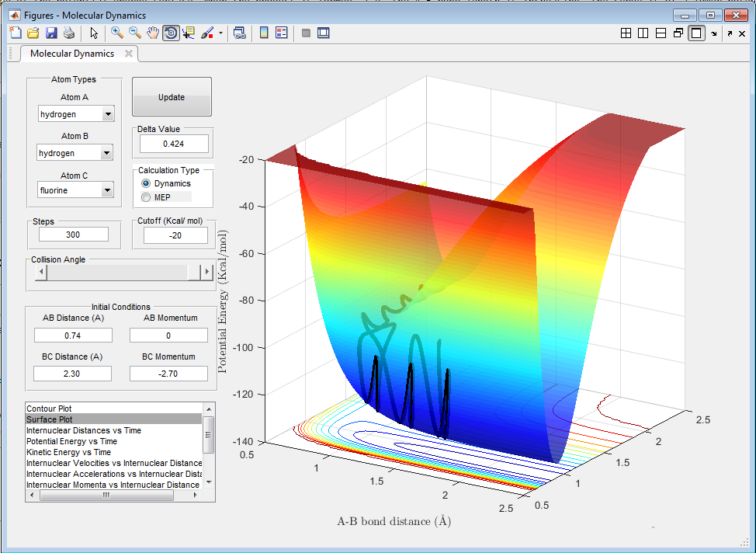Screen dimensions: 756x553
Task: Select the Pan hand tool
Action: (153, 33)
